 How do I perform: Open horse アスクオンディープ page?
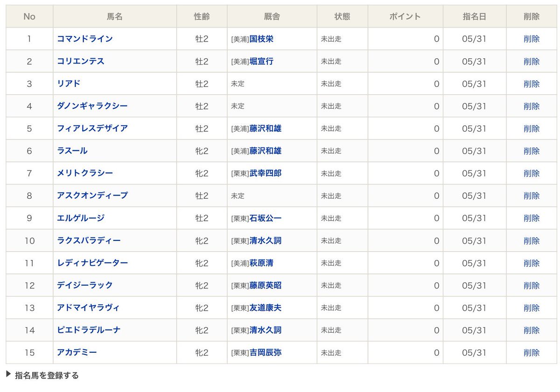click(x=92, y=196)
